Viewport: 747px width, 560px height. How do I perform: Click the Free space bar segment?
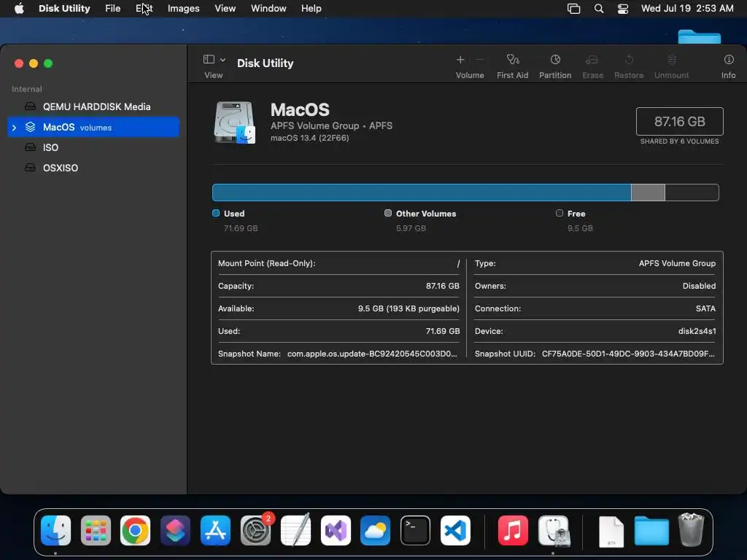click(692, 192)
